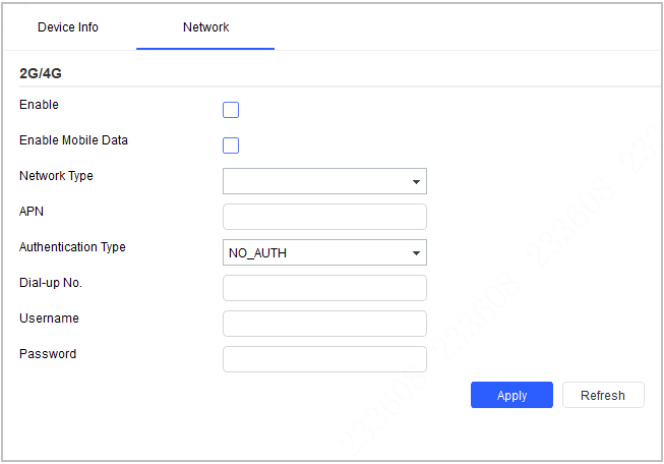Check the Enable Mobile Data box
This screenshot has width=664, height=464.
[x=231, y=146]
